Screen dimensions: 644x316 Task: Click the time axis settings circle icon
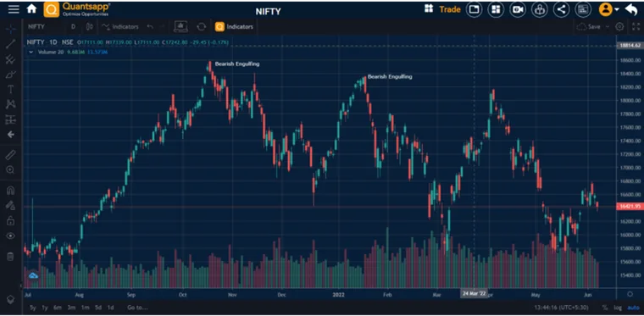[630, 294]
